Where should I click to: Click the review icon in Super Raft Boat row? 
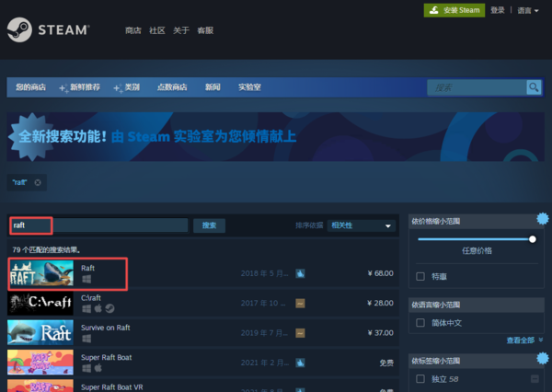point(300,363)
